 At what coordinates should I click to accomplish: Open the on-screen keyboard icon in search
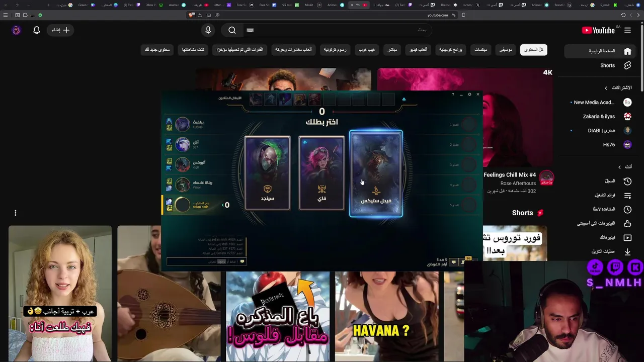pos(250,30)
